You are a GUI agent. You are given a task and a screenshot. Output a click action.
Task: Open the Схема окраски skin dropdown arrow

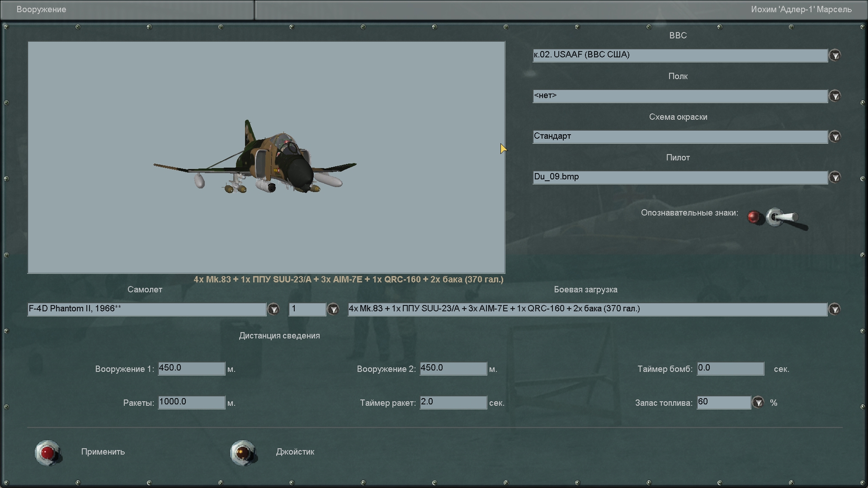(x=835, y=136)
